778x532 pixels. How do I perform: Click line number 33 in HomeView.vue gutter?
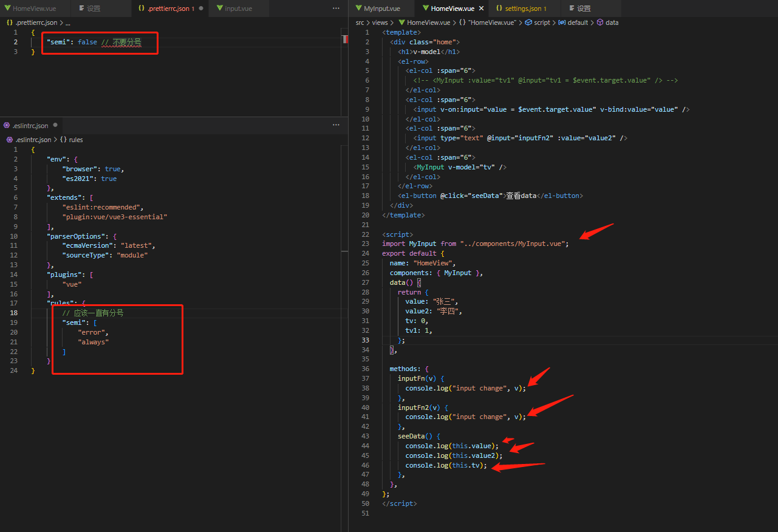pyautogui.click(x=365, y=340)
